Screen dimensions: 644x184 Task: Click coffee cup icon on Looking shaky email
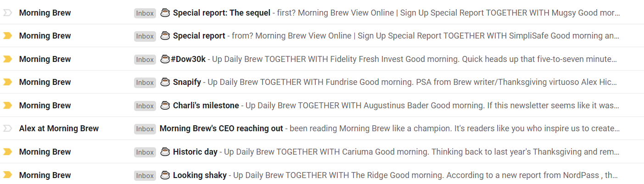tap(165, 175)
